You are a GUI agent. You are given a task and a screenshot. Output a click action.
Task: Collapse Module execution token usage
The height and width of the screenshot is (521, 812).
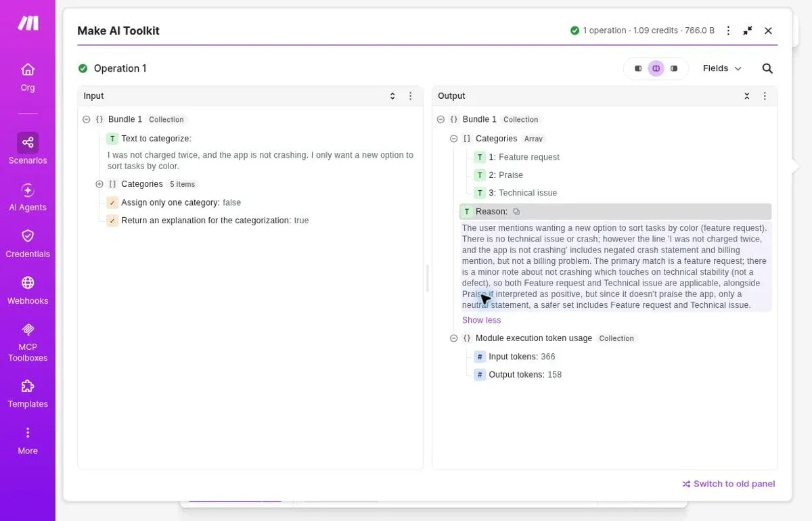point(454,338)
